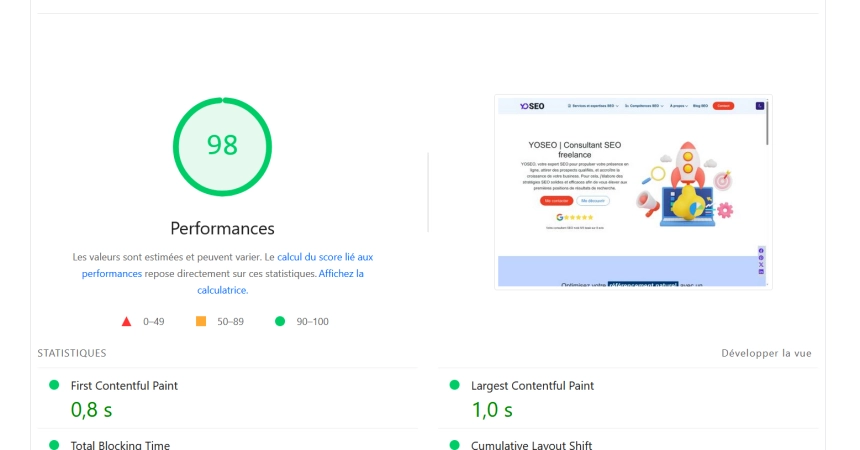
Task: Select Blog SEO in the preview navigation
Action: coord(701,105)
